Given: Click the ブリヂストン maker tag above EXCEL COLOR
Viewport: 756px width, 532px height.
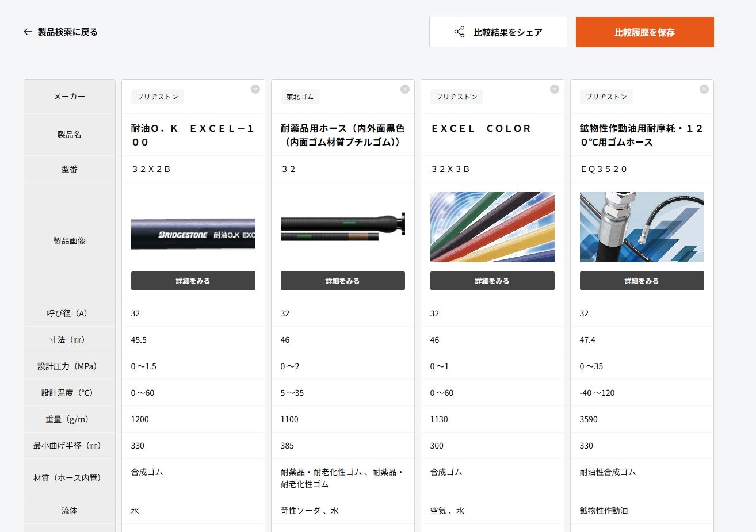Looking at the screenshot, I should (457, 97).
